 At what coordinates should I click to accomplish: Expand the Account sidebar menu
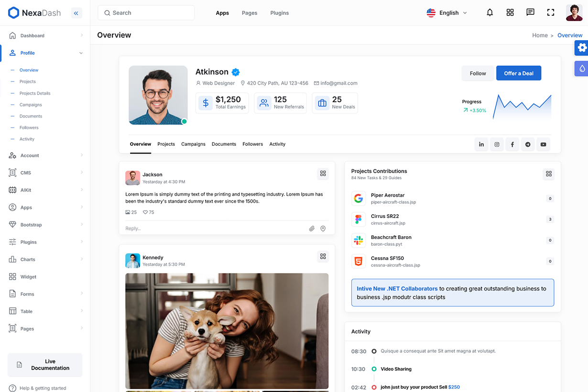tap(45, 155)
